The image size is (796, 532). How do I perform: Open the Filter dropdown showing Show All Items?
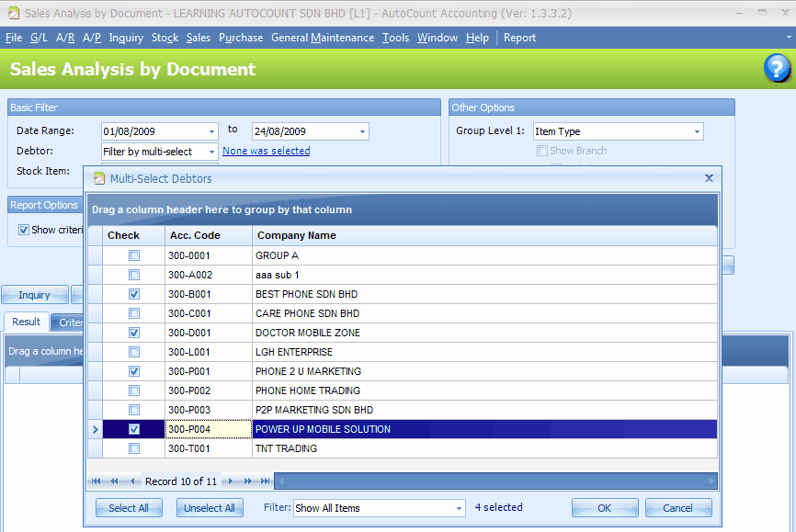[460, 507]
